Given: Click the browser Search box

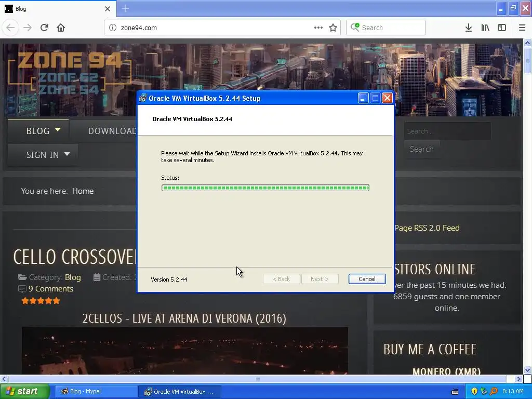Looking at the screenshot, I should coord(386,28).
